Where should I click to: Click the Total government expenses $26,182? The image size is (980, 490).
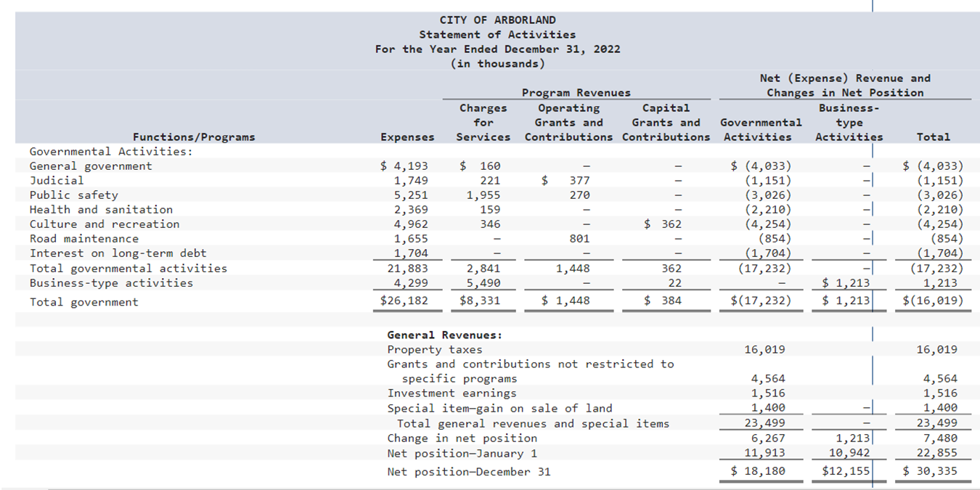click(x=405, y=301)
